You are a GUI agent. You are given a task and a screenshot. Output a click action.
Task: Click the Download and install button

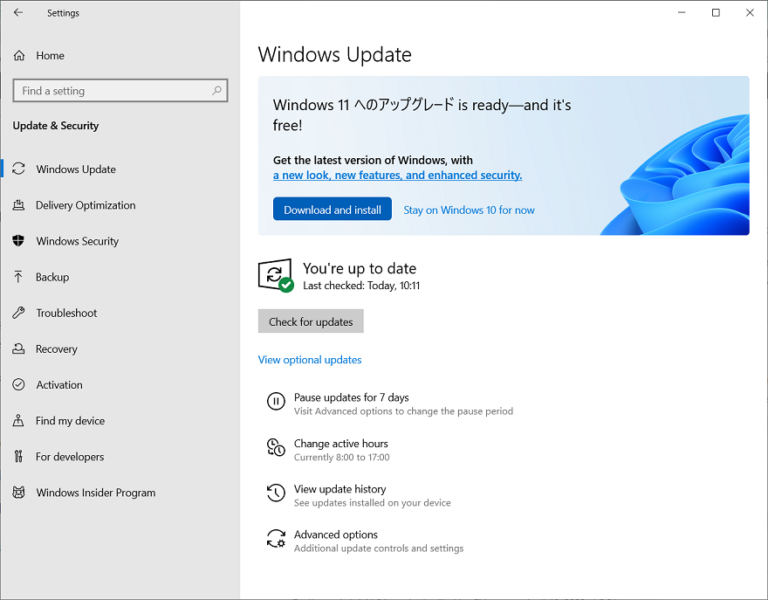point(332,209)
